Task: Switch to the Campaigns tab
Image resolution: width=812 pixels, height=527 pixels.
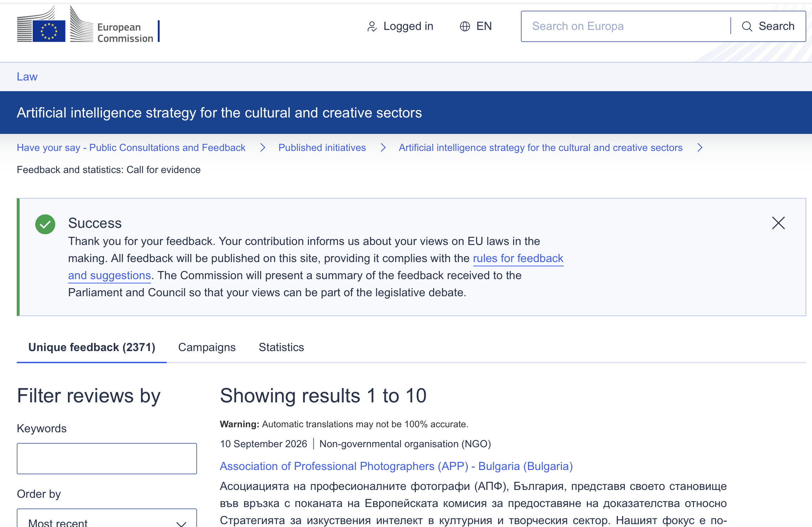Action: point(207,347)
